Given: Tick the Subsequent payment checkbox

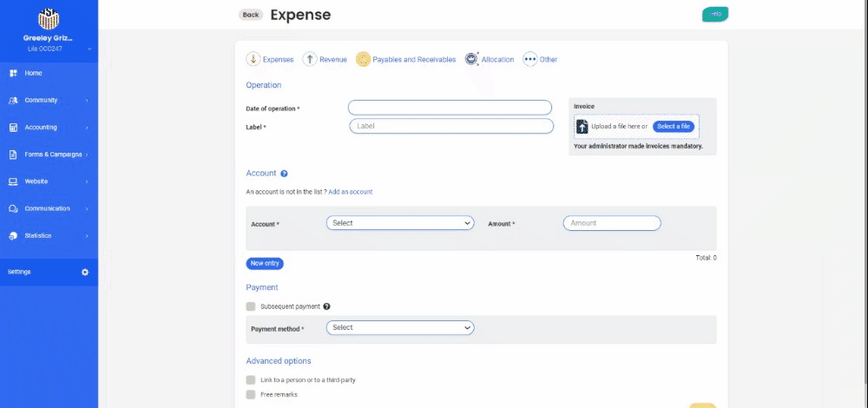Looking at the screenshot, I should 251,306.
